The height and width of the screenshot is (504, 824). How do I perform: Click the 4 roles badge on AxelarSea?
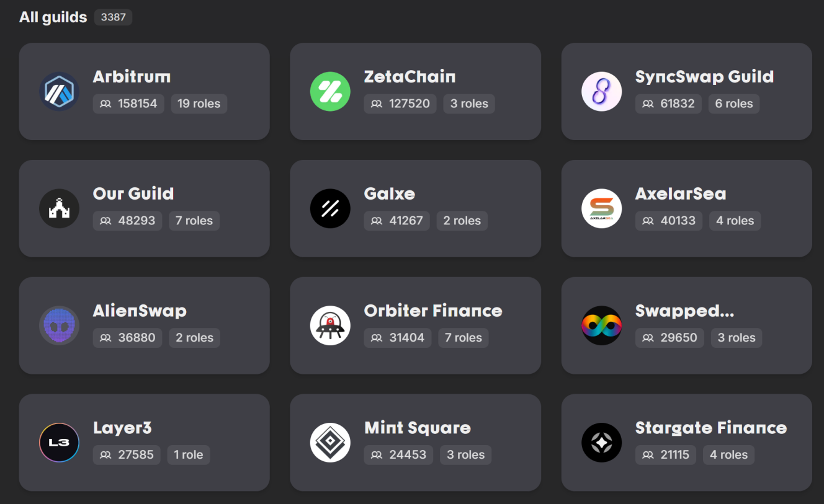click(x=735, y=221)
